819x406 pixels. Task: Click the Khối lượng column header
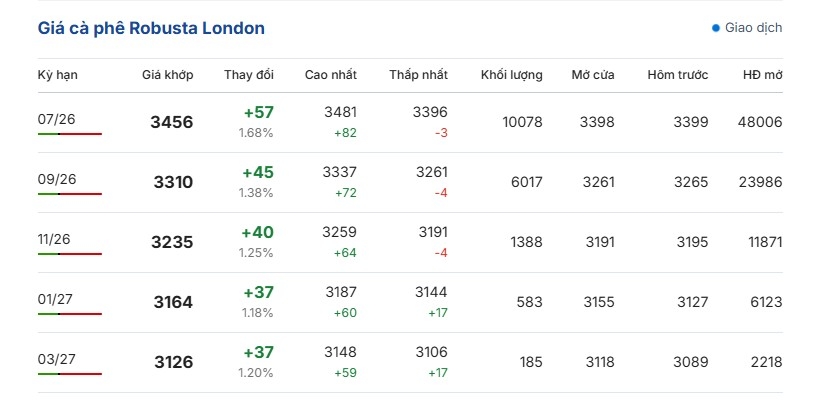point(512,75)
